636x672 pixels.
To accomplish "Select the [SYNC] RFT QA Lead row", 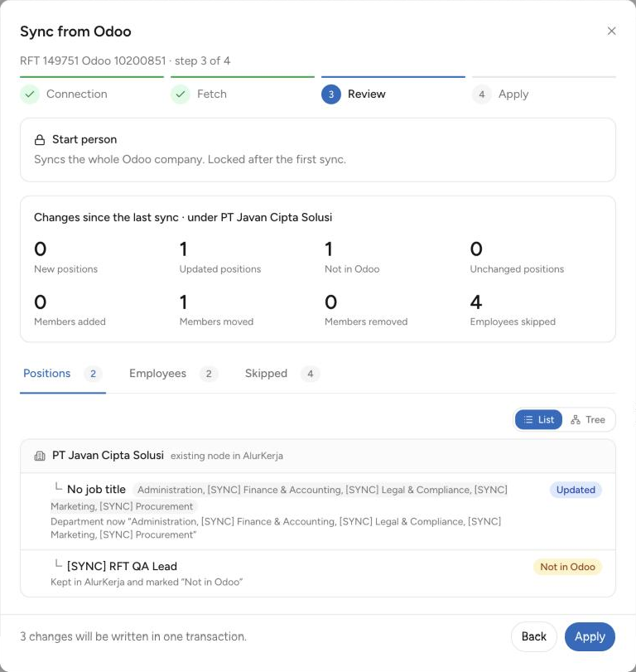I will coord(318,573).
